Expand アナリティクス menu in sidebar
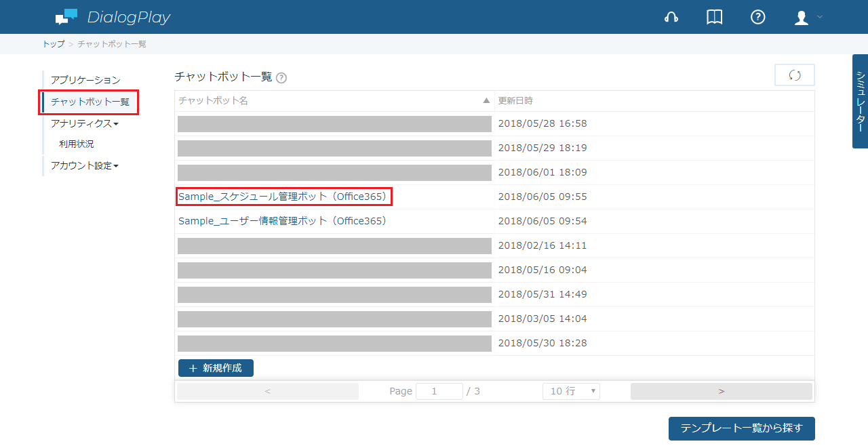Image resolution: width=868 pixels, height=448 pixels. 85,123
